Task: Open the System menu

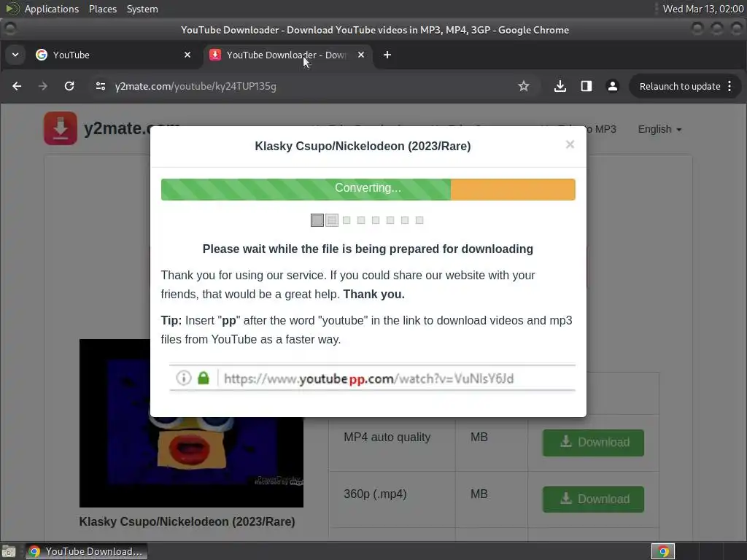Action: [x=142, y=9]
